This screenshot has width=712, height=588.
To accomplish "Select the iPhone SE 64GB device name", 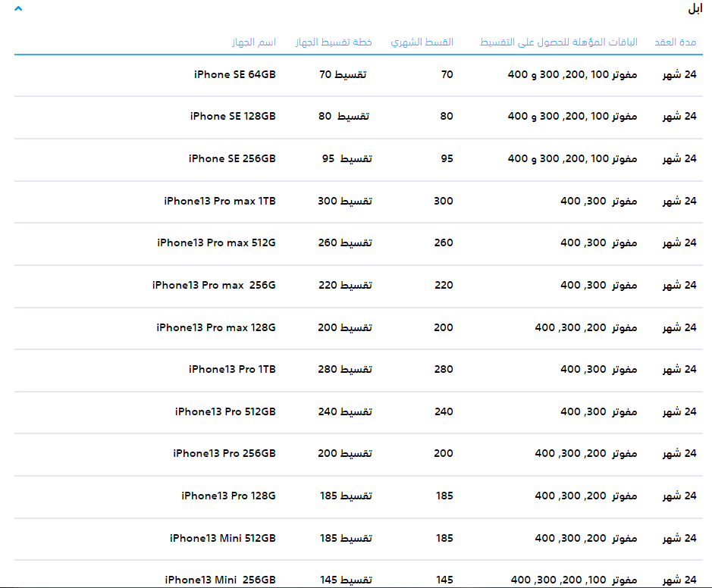I will pos(235,74).
